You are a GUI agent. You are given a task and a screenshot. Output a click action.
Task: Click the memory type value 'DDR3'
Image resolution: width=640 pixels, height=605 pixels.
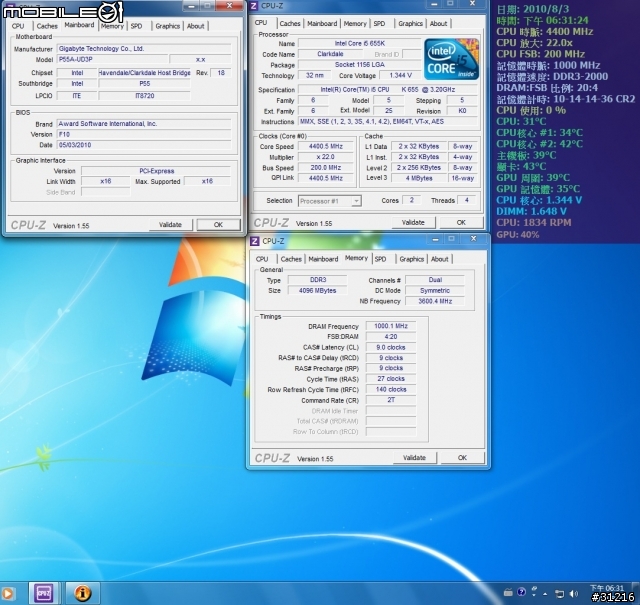coord(318,280)
